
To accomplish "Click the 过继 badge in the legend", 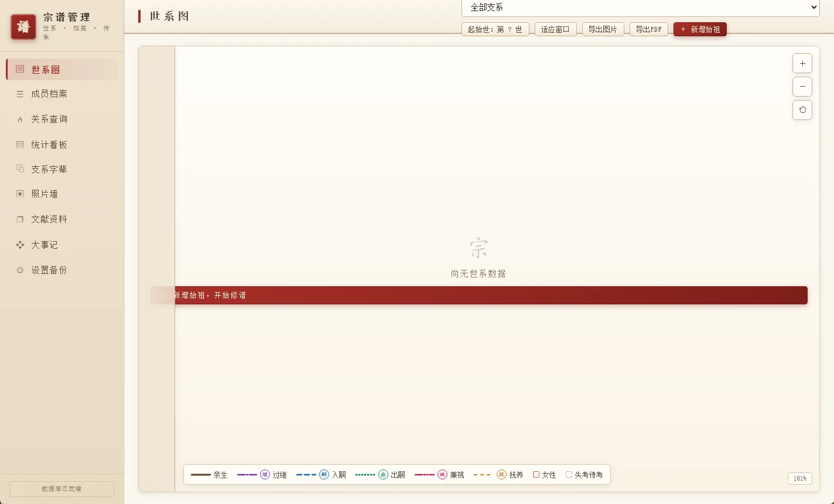I will click(x=265, y=475).
